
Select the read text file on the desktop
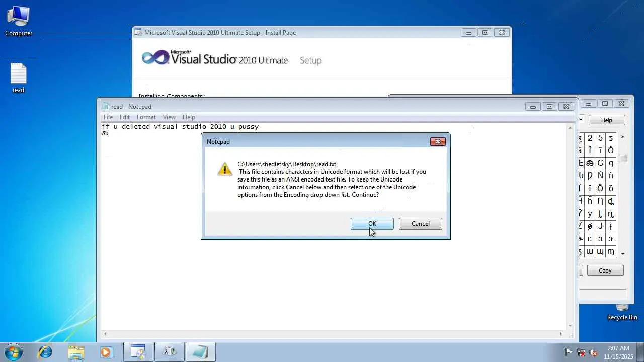click(x=18, y=78)
